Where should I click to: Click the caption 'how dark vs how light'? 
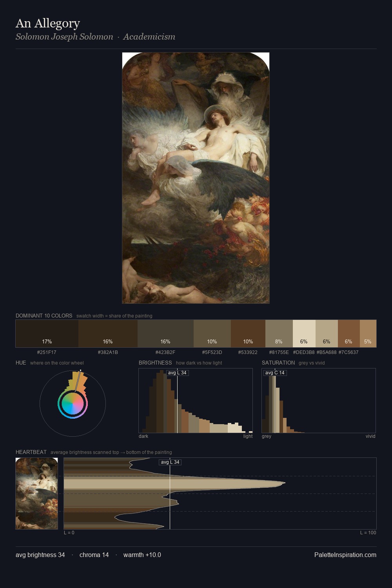pos(199,363)
